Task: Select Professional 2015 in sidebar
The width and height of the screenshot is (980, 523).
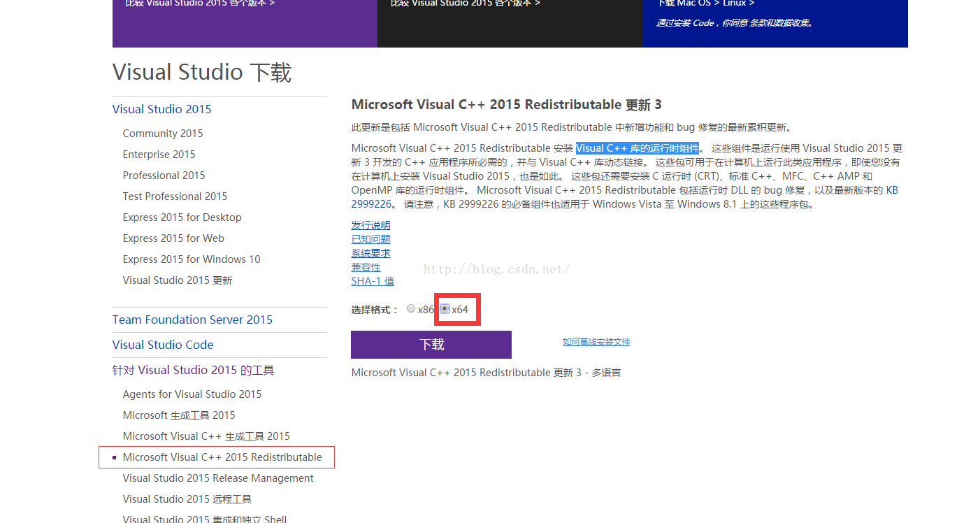Action: [164, 175]
